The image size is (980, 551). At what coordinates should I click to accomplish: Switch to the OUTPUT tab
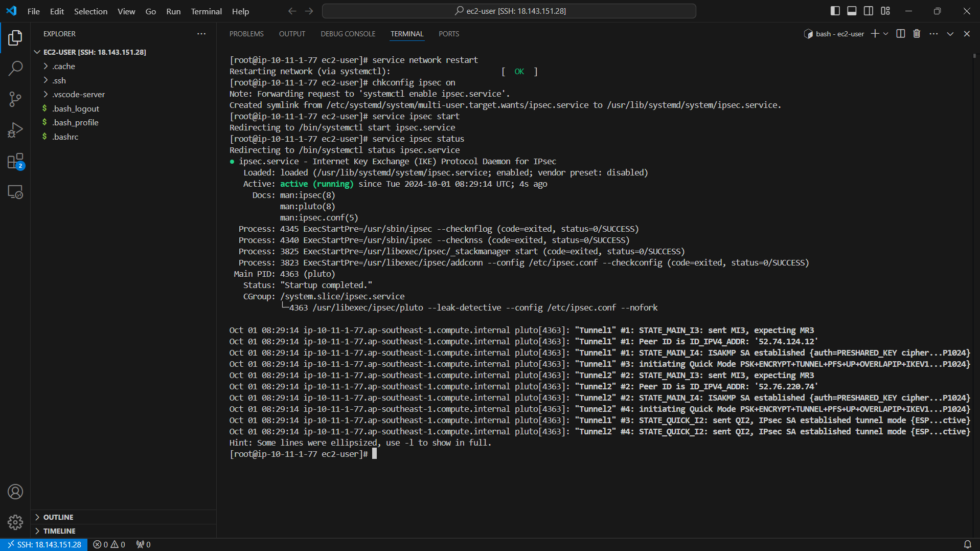(292, 34)
